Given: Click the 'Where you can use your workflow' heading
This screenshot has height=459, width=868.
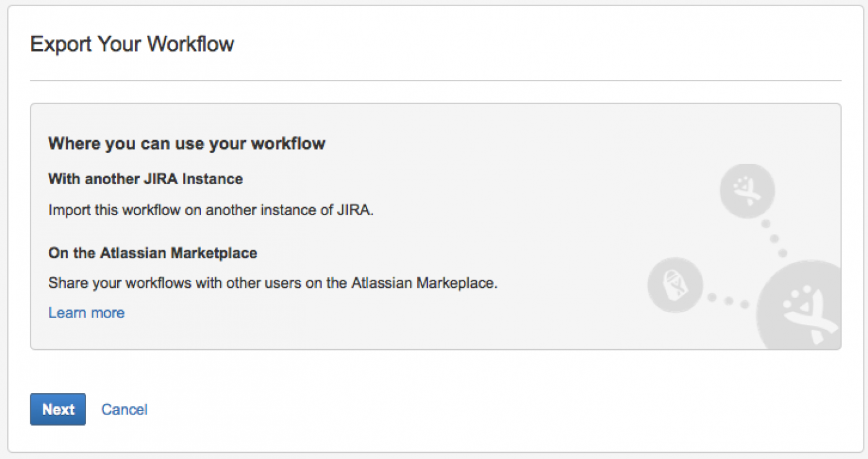Looking at the screenshot, I should tap(187, 144).
